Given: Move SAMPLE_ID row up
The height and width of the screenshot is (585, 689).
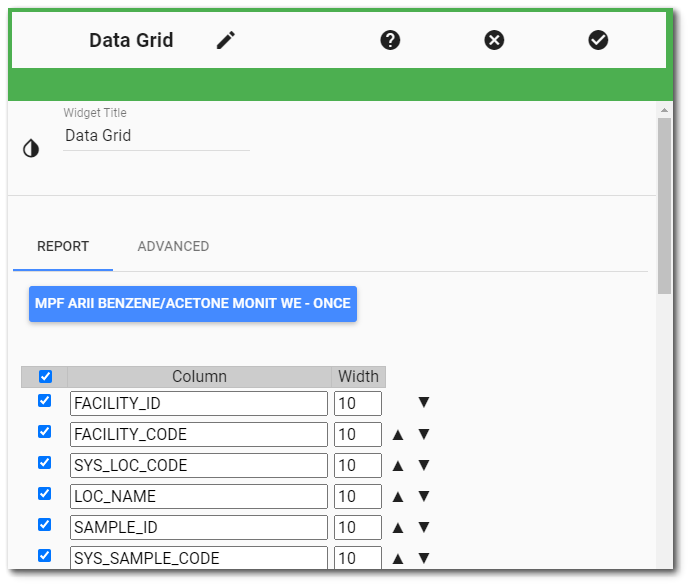Looking at the screenshot, I should [398, 527].
